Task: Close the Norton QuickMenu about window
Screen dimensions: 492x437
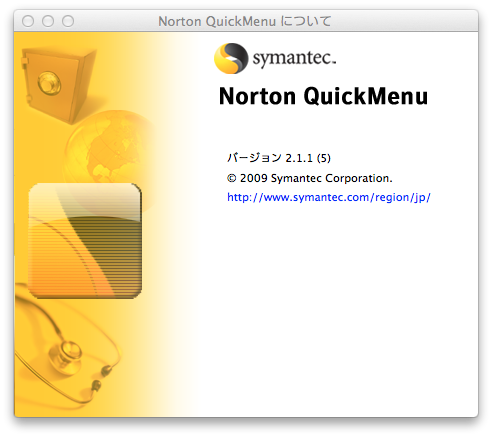Action: coord(28,21)
